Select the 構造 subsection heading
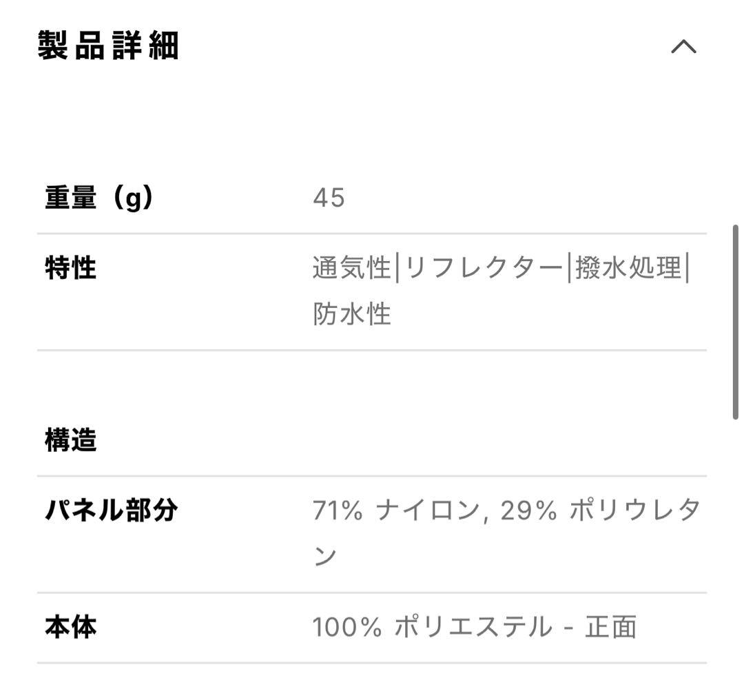 [x=70, y=440]
